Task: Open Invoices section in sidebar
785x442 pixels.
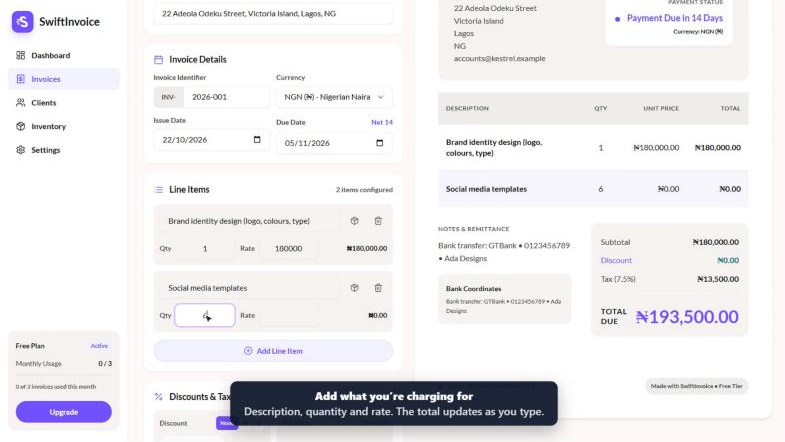Action: tap(64, 79)
